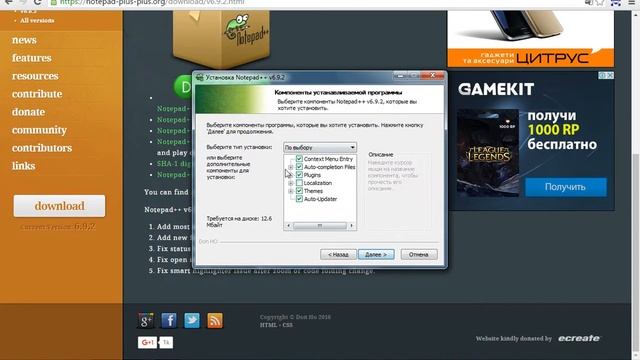Click the HTML - CSS footer text
Screen dimensions: 640x360
276,325
